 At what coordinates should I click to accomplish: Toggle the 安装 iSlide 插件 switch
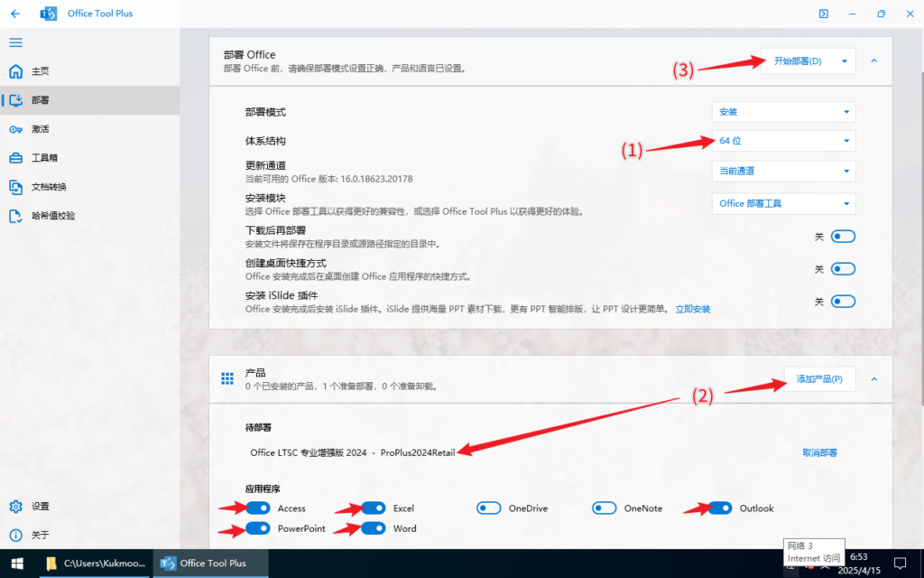843,302
